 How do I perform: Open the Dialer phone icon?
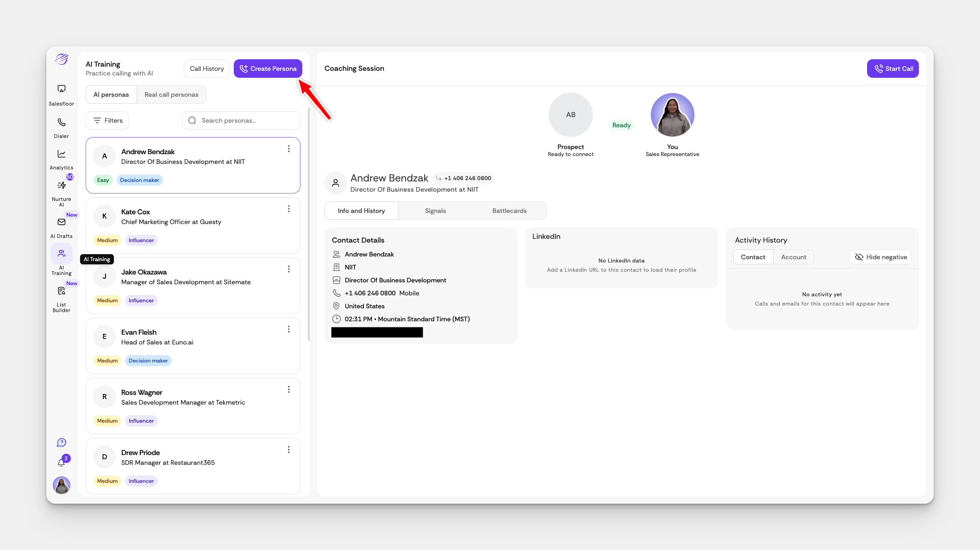pos(61,123)
